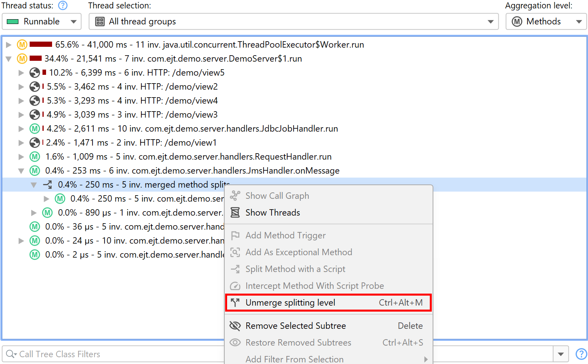Expand the 250 ms child method node
This screenshot has height=364, width=588.
coord(46,199)
